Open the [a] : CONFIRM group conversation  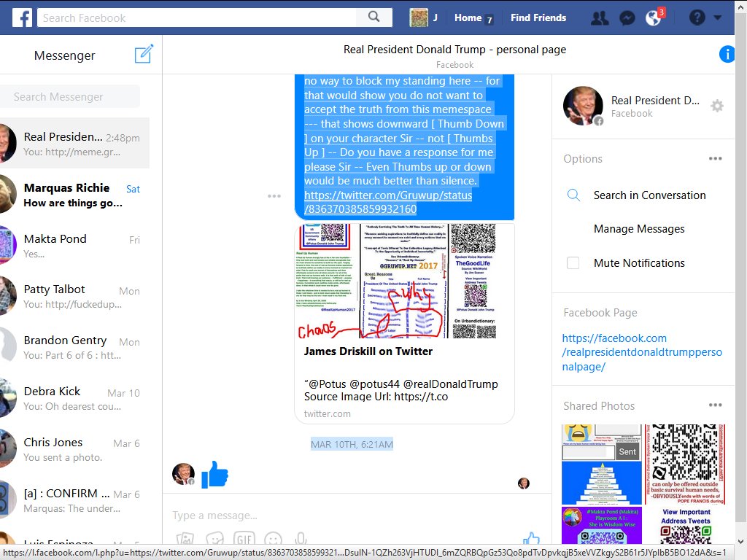(x=75, y=500)
